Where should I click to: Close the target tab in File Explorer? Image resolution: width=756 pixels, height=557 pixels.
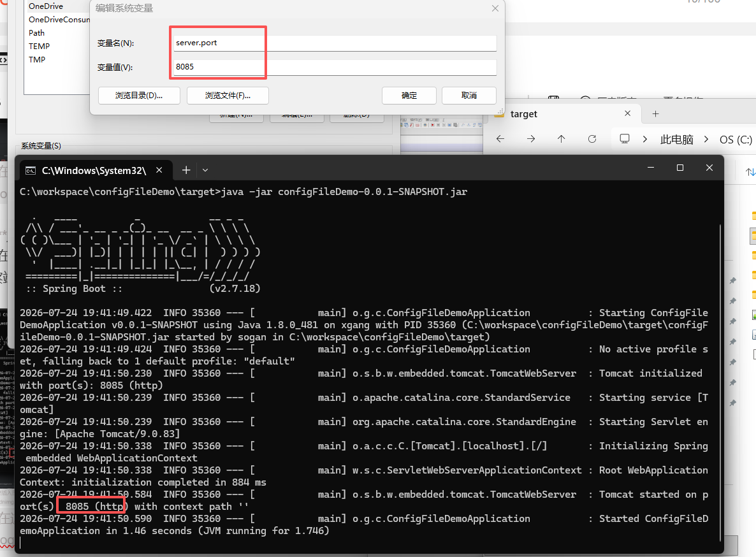pyautogui.click(x=628, y=113)
